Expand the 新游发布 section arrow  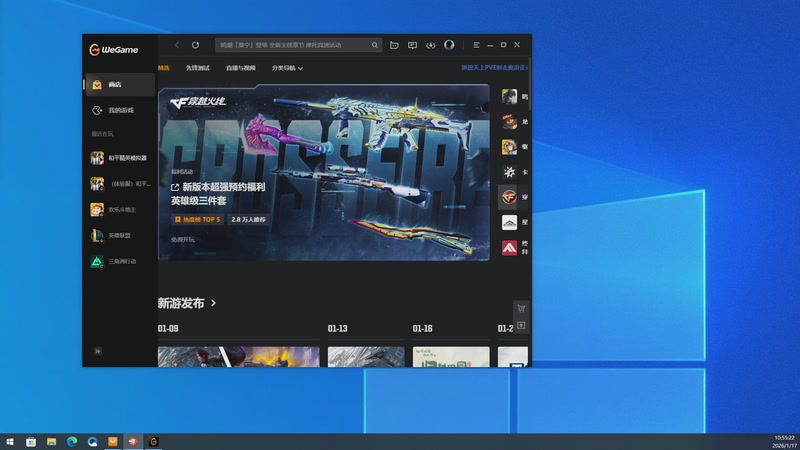pyautogui.click(x=213, y=303)
